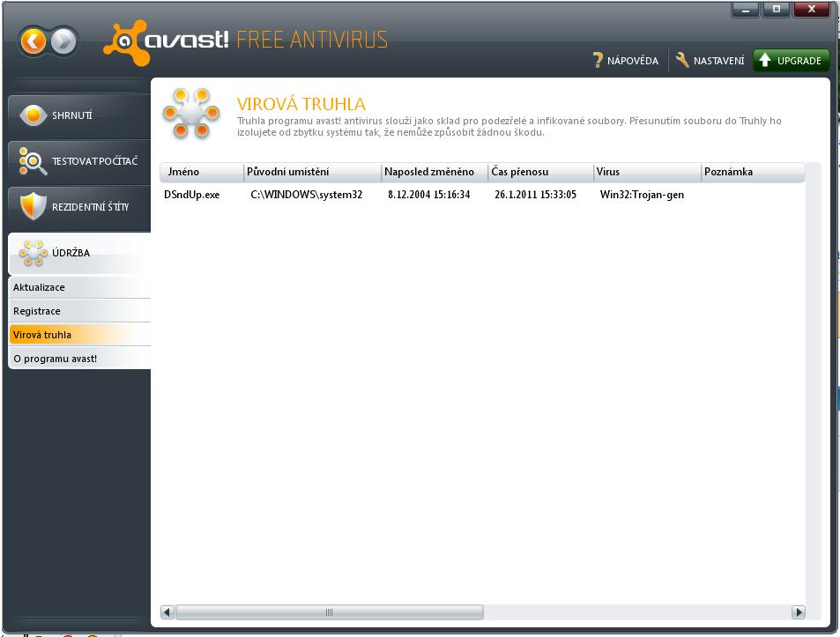Open O programu avast! page

tap(79, 359)
